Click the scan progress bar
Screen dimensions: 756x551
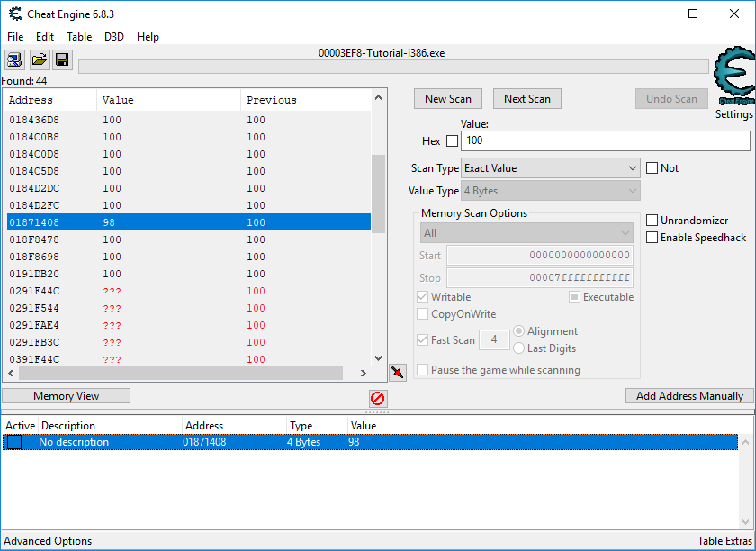393,67
